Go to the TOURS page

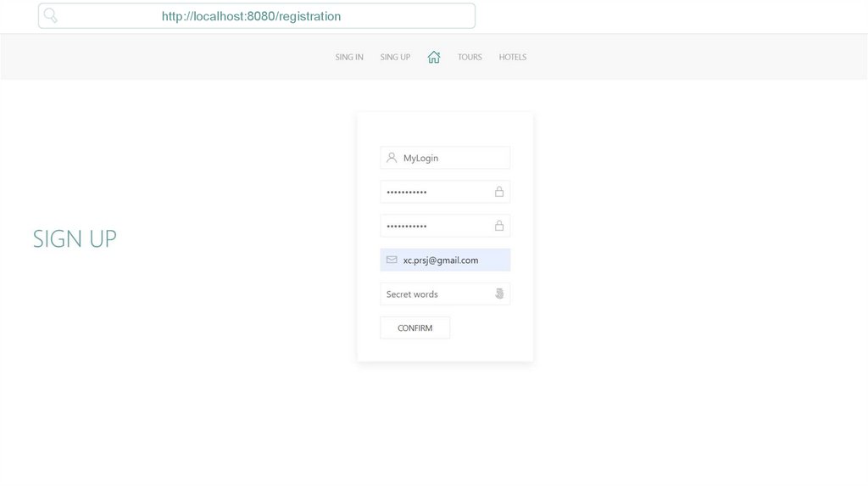(x=470, y=57)
